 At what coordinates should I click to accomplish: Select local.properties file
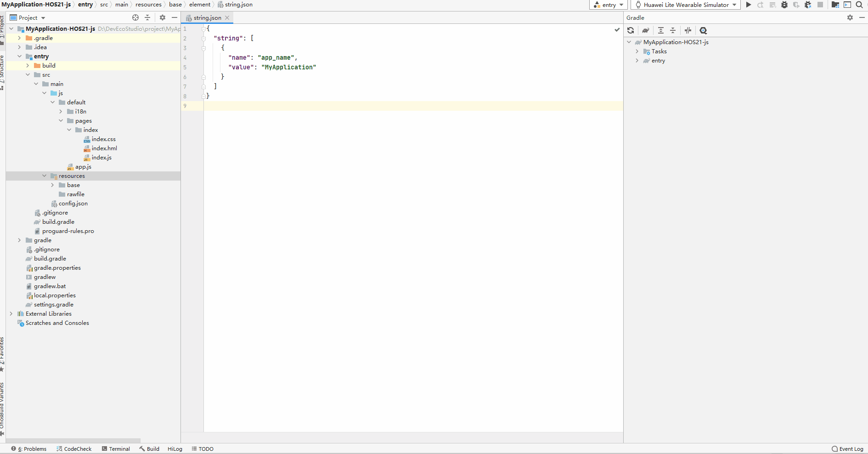(54, 295)
